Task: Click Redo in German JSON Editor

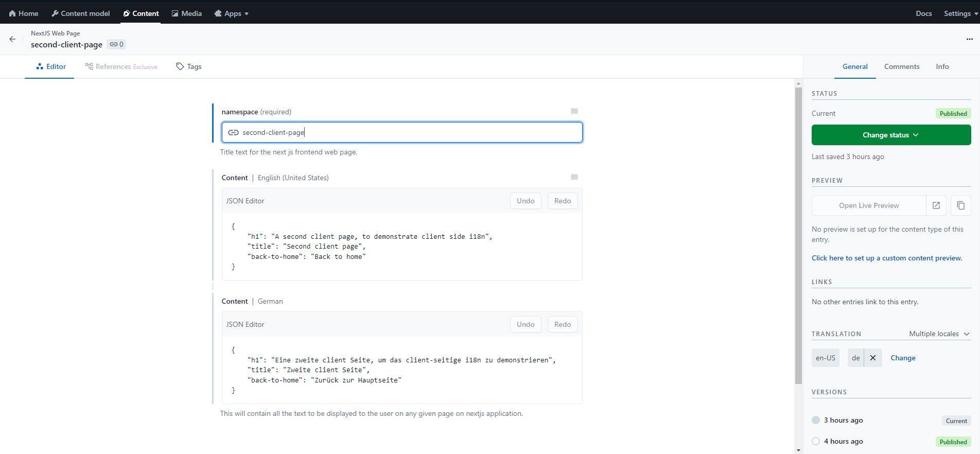Action: (562, 324)
